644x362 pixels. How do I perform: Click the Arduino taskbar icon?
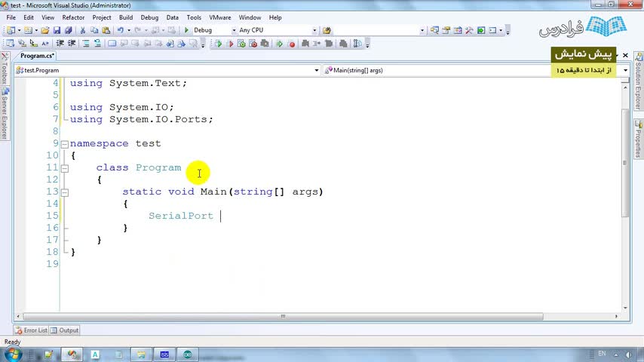(188, 354)
